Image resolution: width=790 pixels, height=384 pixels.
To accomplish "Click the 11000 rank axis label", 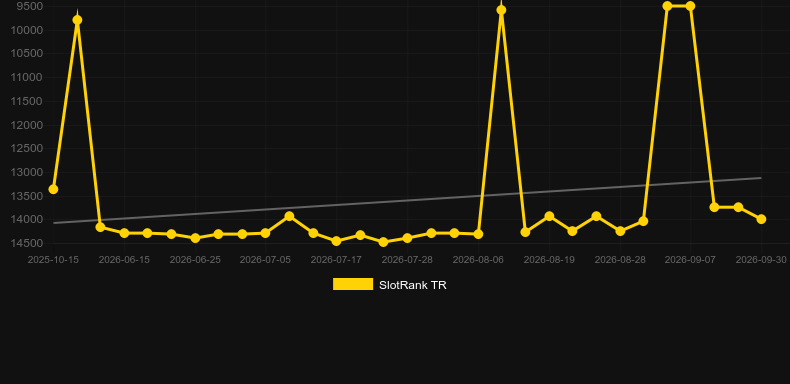I will 27,77.
